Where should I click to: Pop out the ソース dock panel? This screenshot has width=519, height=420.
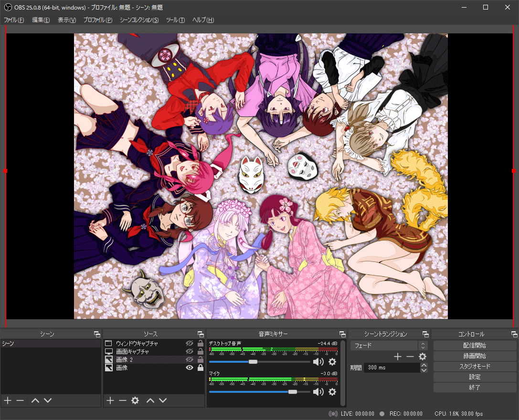[201, 334]
